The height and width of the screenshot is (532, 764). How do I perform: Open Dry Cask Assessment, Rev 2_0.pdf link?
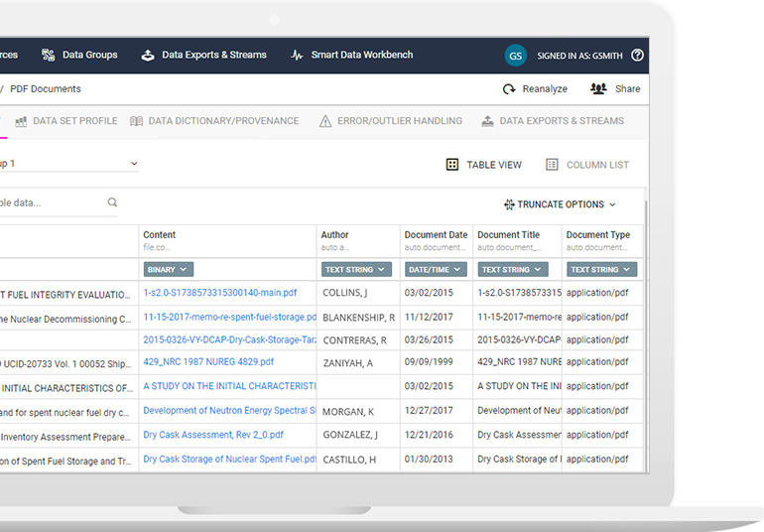[213, 435]
